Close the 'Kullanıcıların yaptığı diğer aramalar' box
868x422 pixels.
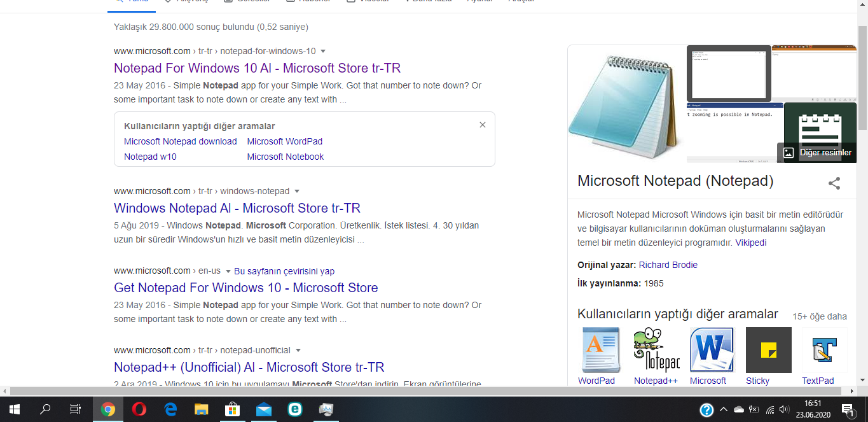pos(483,125)
